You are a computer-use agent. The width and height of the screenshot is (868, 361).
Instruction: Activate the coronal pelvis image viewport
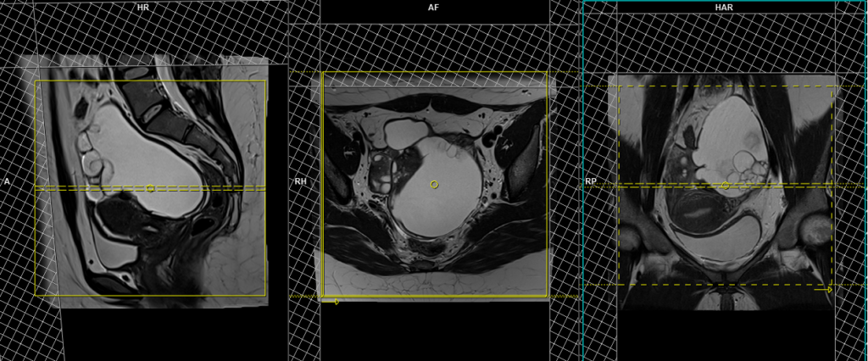[x=726, y=180]
